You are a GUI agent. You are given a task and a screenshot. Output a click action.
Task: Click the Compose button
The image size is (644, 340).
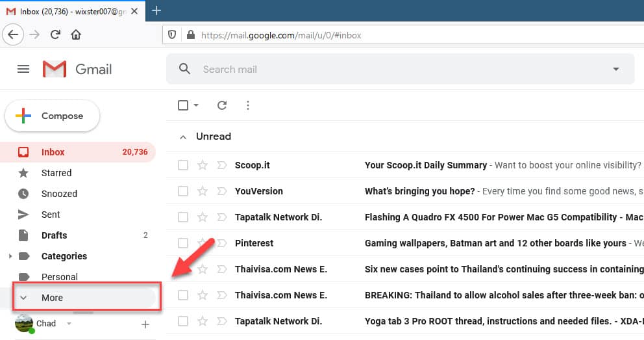click(x=52, y=116)
